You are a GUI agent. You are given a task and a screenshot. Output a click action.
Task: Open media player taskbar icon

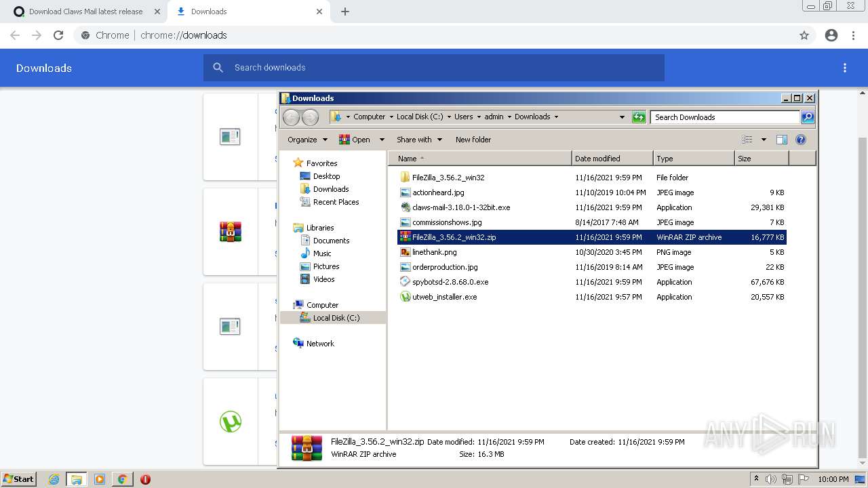(100, 479)
